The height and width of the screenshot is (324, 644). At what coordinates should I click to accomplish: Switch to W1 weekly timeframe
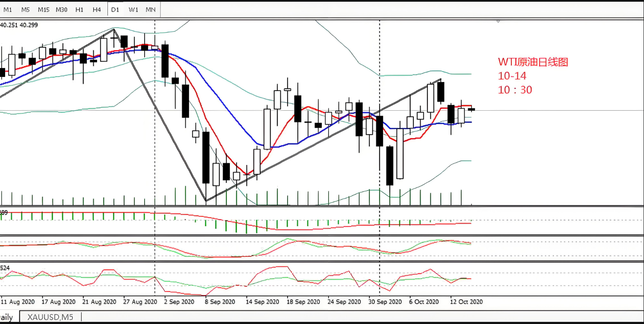(x=134, y=9)
